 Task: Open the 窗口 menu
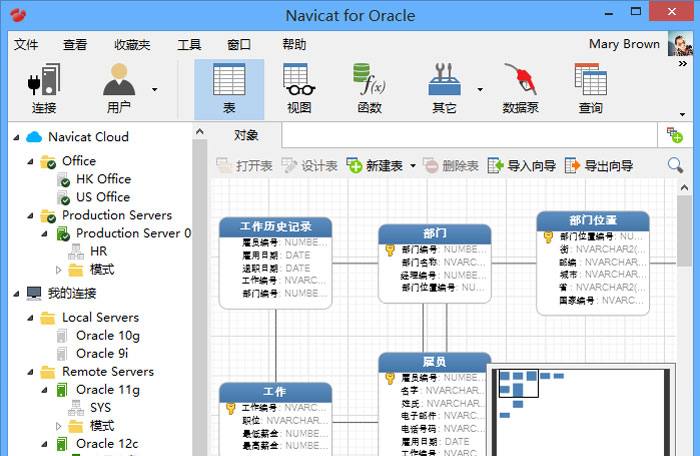pos(239,44)
